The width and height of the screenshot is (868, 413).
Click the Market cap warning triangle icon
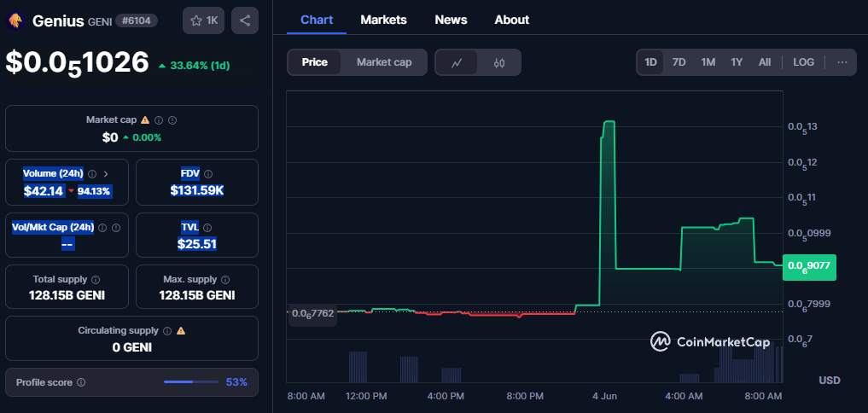(145, 119)
